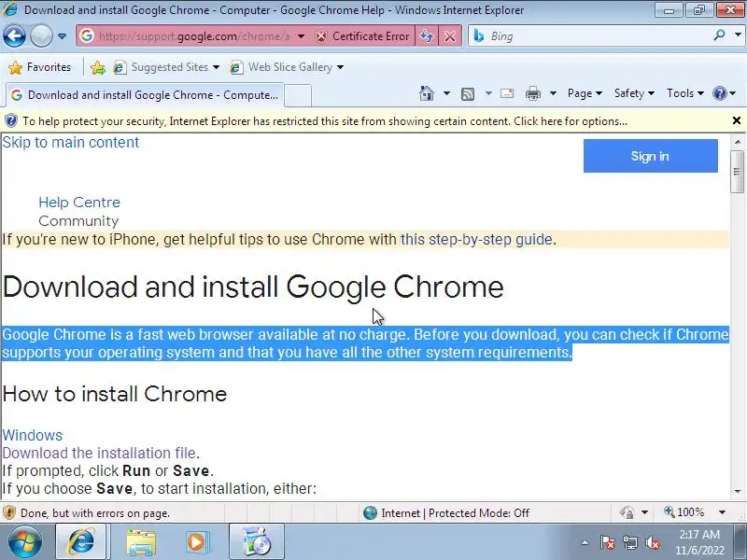Click the 100% zoom level button
The height and width of the screenshot is (560, 747).
(x=684, y=512)
